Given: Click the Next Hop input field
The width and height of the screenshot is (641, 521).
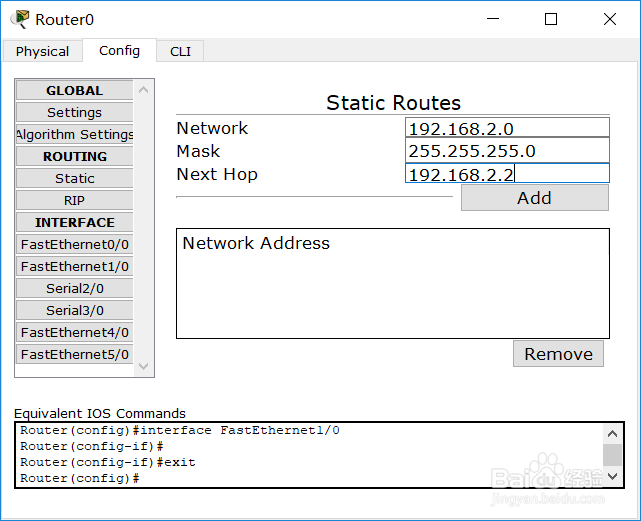Looking at the screenshot, I should (x=507, y=173).
